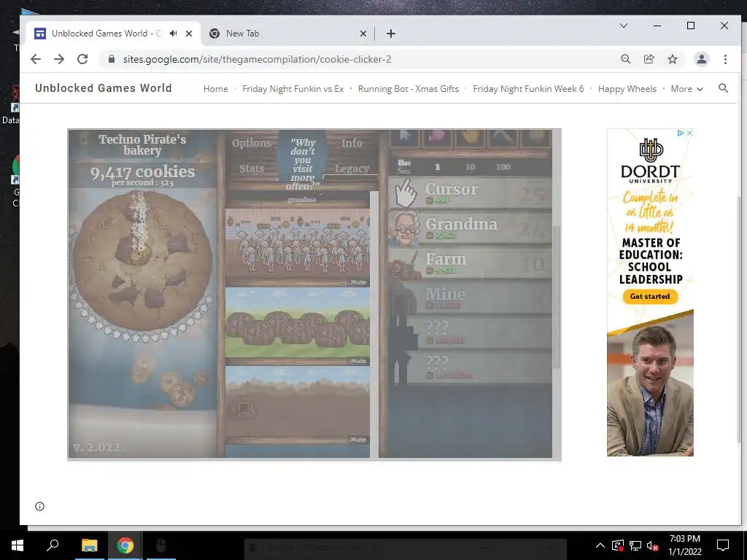Open the Stats panel

pyautogui.click(x=252, y=168)
